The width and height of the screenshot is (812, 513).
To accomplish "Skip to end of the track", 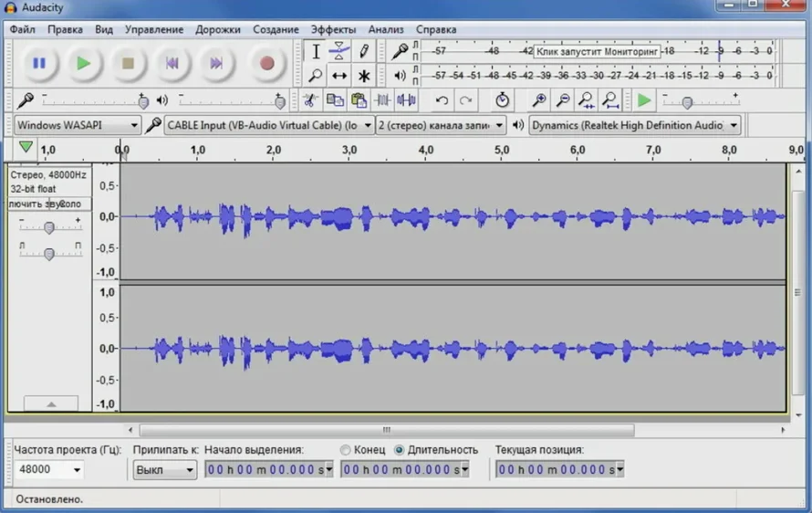I will tap(216, 63).
